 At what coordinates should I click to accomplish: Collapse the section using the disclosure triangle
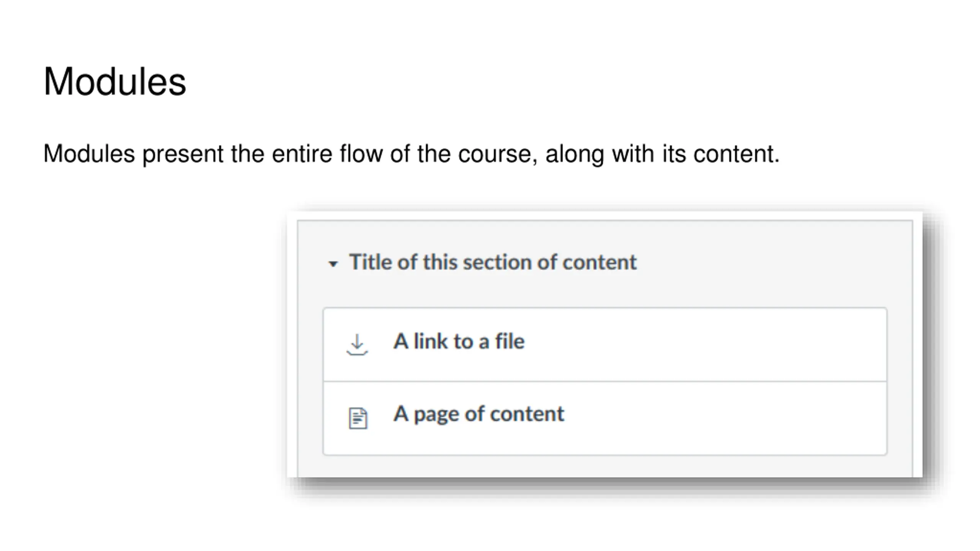[x=333, y=264]
